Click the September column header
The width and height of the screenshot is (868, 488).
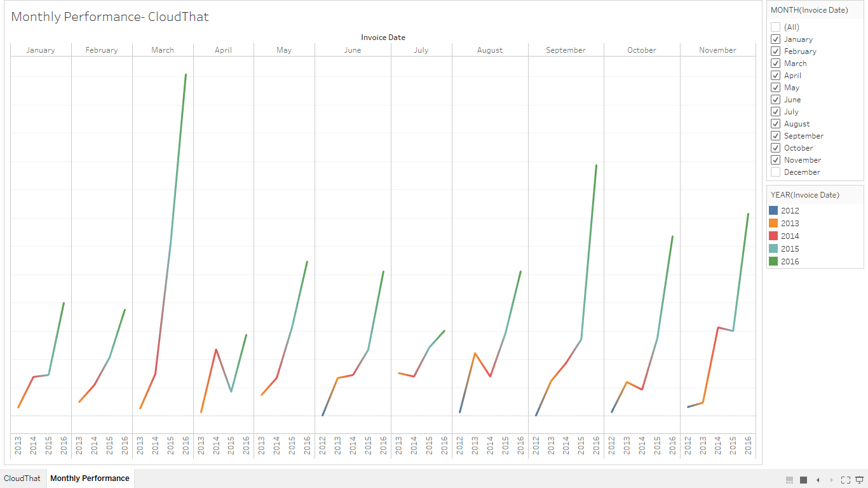coord(566,50)
